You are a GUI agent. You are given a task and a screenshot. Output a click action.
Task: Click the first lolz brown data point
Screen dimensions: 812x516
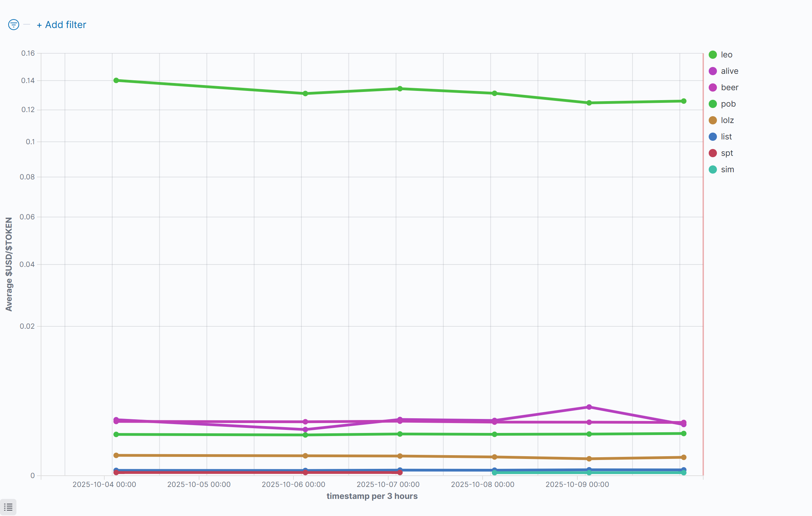click(116, 455)
